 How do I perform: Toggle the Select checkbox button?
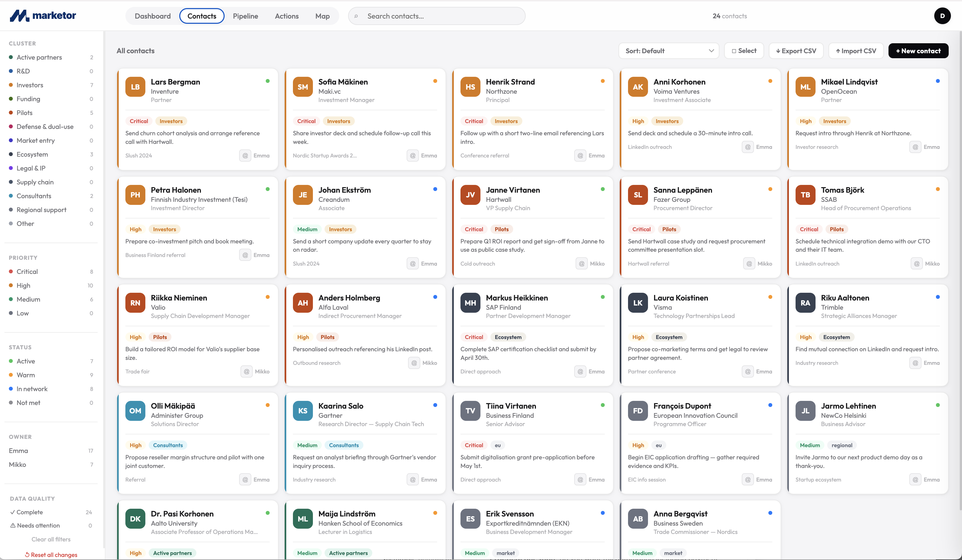pos(744,51)
